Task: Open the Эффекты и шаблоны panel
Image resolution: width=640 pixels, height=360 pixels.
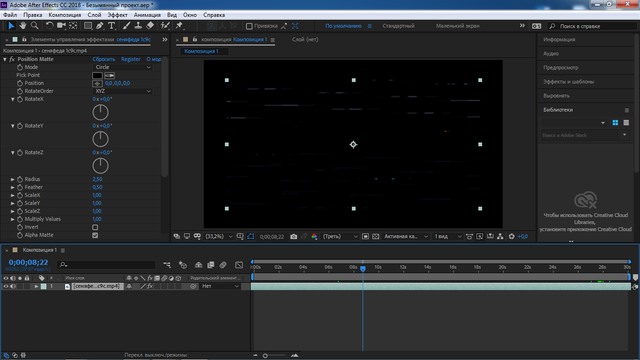Action: [x=568, y=82]
